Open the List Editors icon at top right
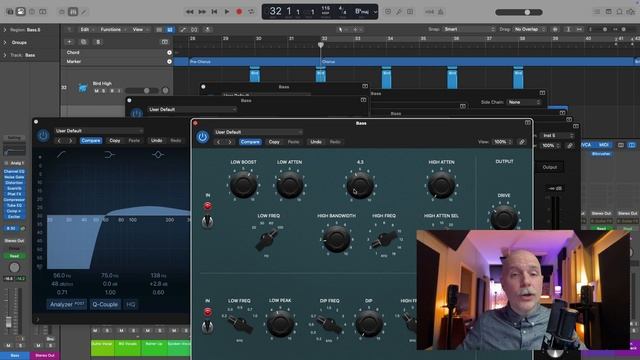The image size is (640, 360). coord(597,12)
